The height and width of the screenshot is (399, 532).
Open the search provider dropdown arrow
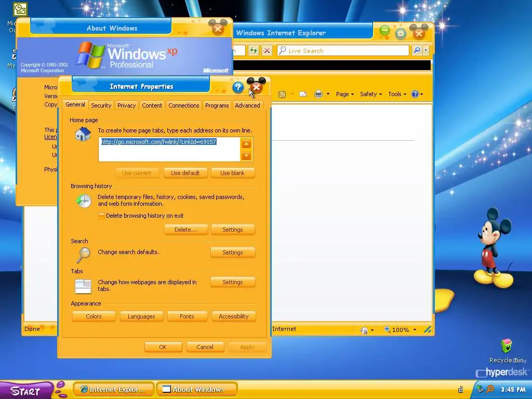click(426, 50)
